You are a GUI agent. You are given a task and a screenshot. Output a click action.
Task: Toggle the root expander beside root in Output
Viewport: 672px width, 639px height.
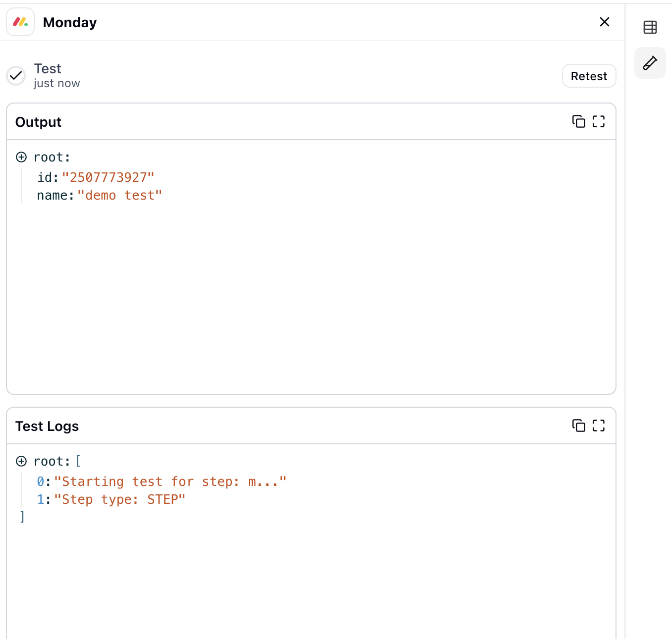[21, 157]
